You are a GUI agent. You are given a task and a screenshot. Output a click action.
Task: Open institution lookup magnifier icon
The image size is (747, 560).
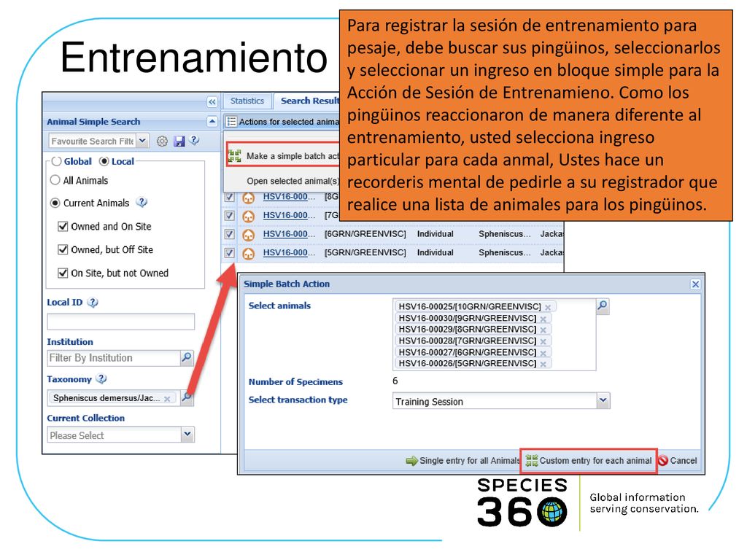187,357
